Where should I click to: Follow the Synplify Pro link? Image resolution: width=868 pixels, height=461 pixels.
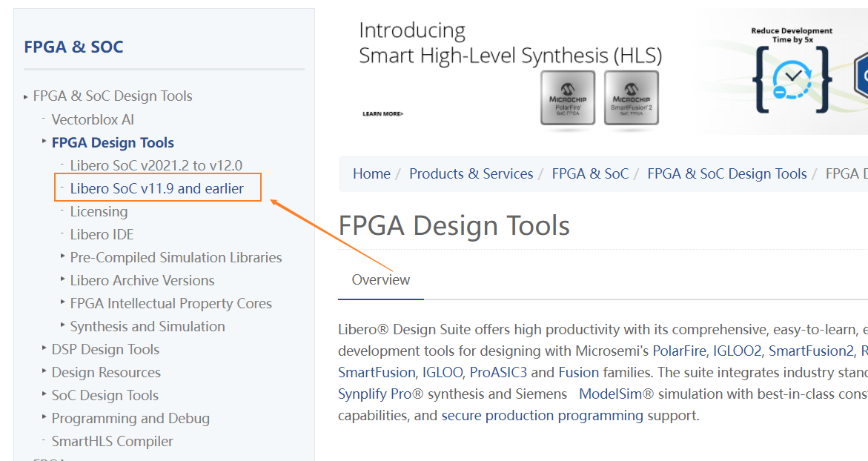coord(375,394)
